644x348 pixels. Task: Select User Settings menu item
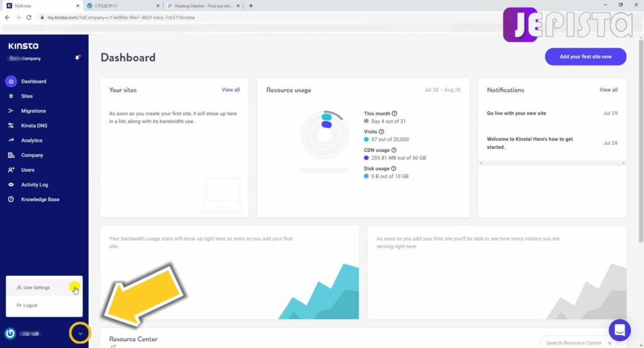pyautogui.click(x=44, y=288)
